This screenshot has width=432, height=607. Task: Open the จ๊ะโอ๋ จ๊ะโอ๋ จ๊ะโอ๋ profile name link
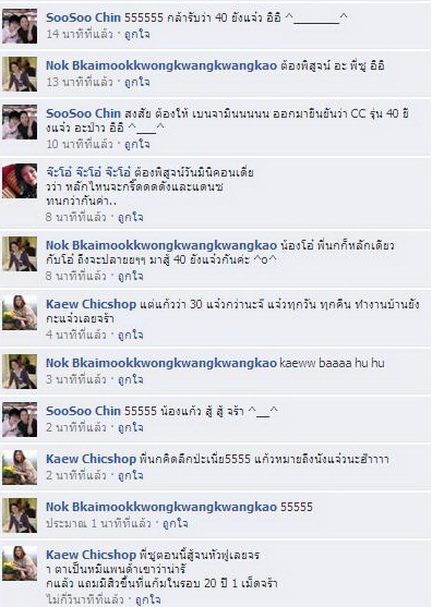click(x=89, y=172)
